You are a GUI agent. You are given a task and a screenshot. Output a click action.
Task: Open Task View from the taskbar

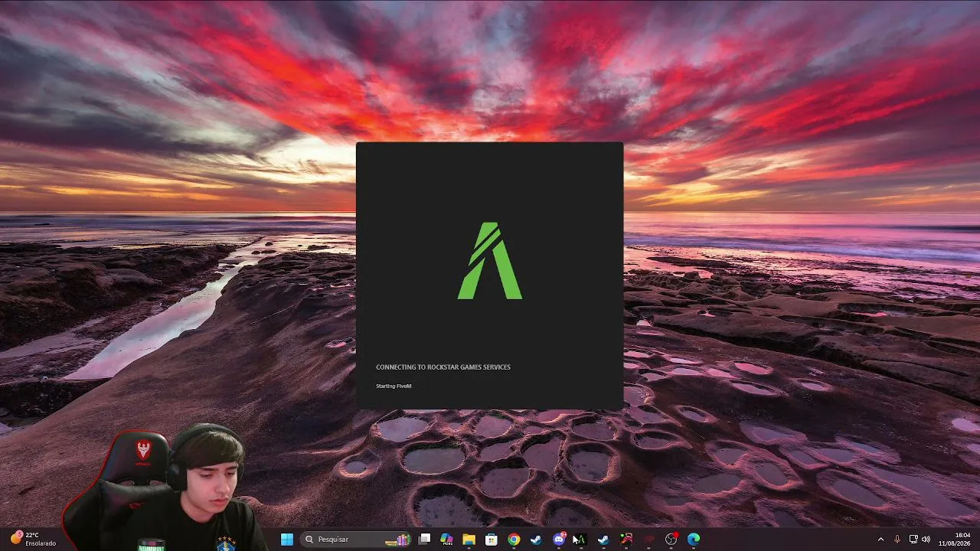pos(425,540)
